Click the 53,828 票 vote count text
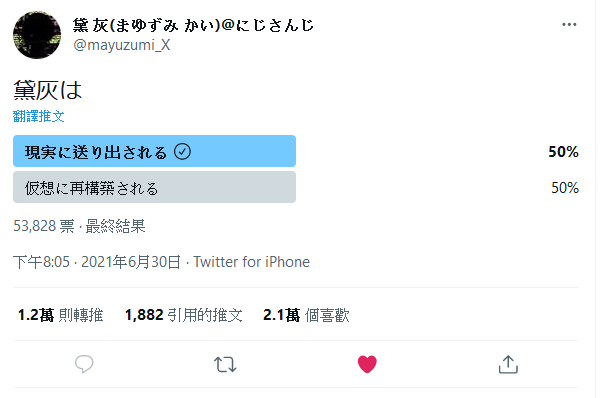This screenshot has width=602, height=398. tap(44, 226)
